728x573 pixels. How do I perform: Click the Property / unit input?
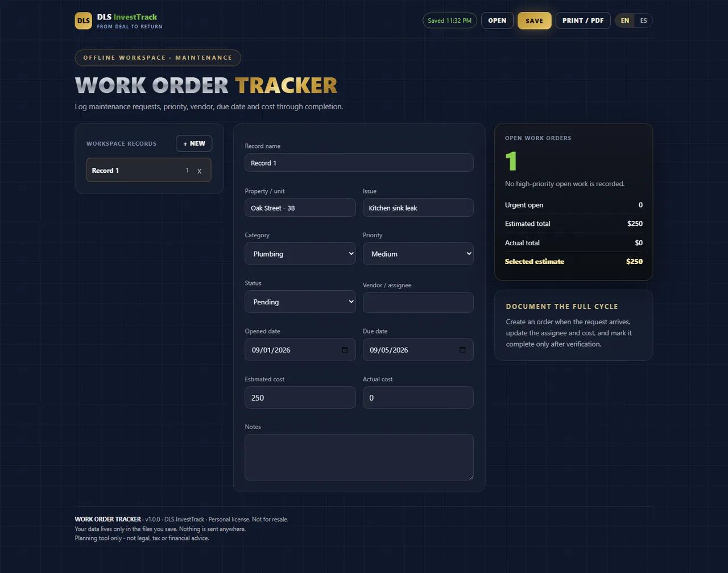[300, 208]
